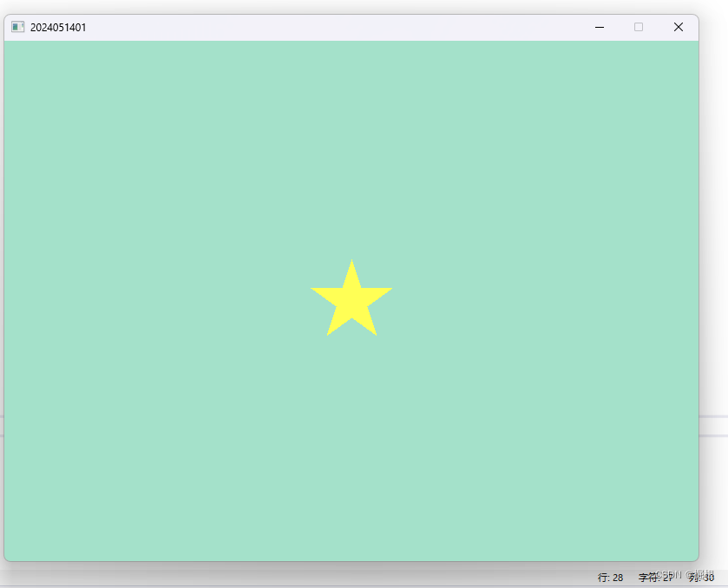The image size is (728, 588).
Task: Minimize the 2024051401 window
Action: point(599,27)
